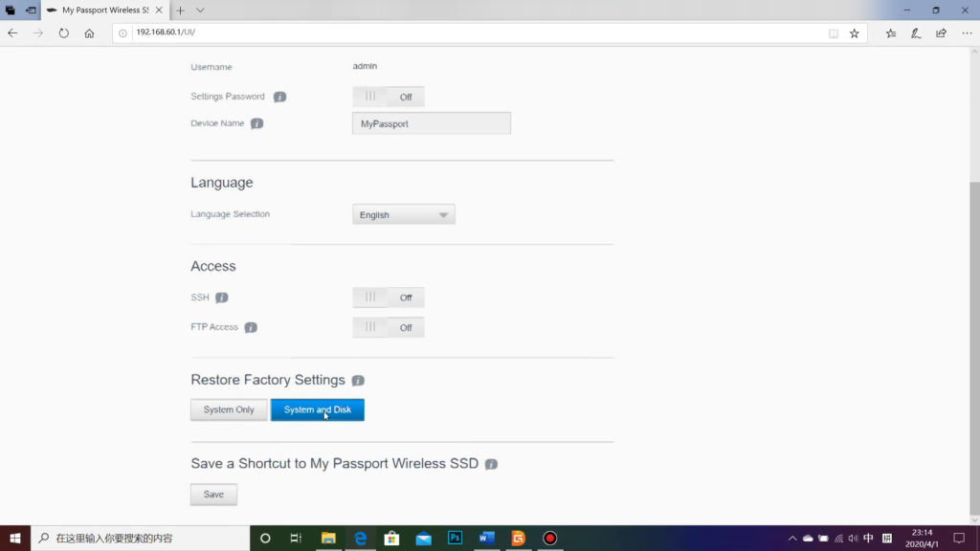Open the OneDrive cloud tray icon
The width and height of the screenshot is (980, 551).
[808, 538]
